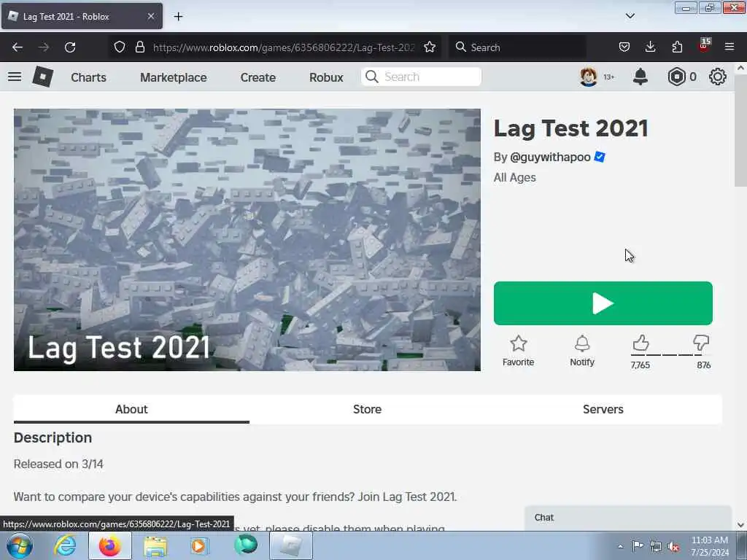Open File Explorer from taskbar
The height and width of the screenshot is (560, 747).
(155, 546)
